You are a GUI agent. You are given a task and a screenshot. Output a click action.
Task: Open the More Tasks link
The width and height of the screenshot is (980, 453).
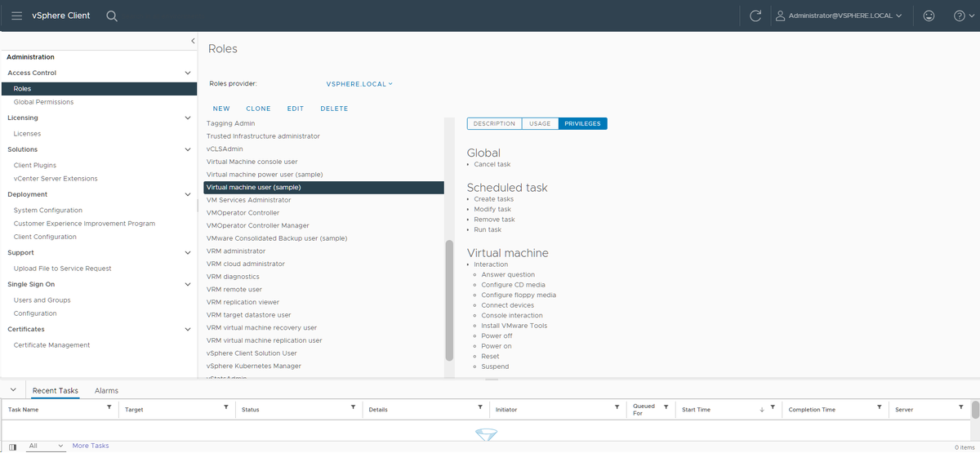point(91,446)
